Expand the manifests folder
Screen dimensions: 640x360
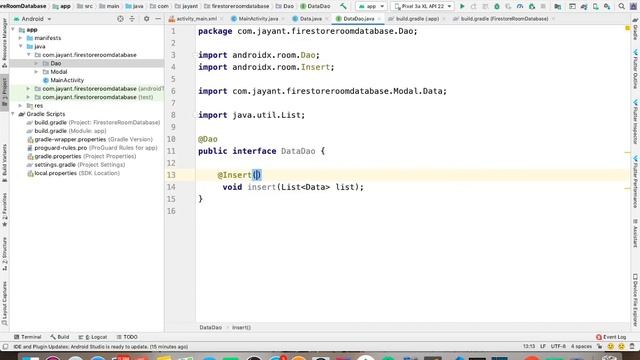[x=20, y=38]
